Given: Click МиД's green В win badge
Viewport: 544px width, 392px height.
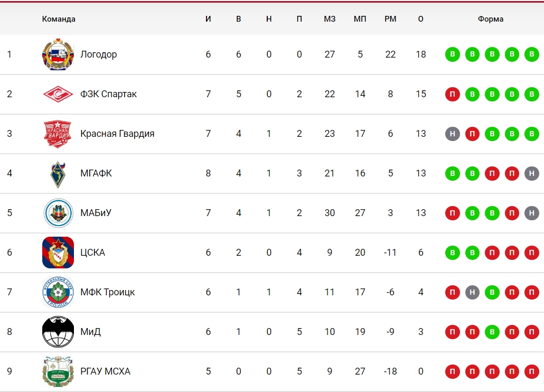Looking at the screenshot, I should pyautogui.click(x=492, y=332).
